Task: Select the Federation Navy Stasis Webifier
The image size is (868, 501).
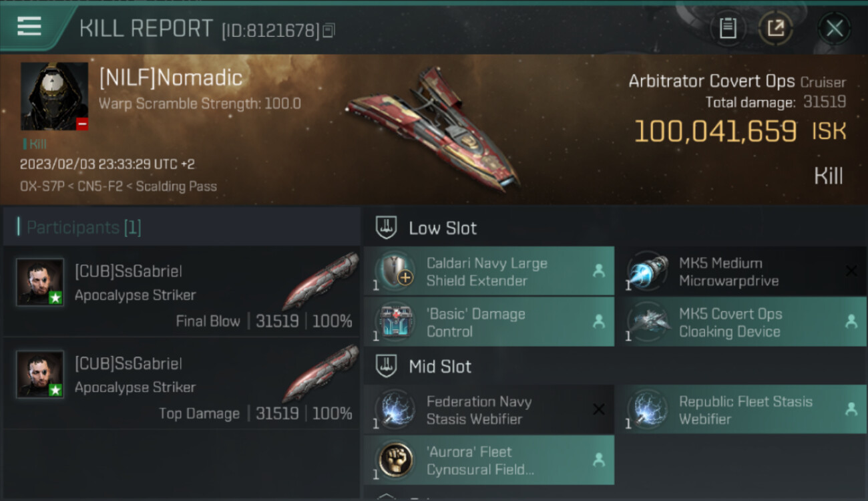Action: click(x=489, y=409)
